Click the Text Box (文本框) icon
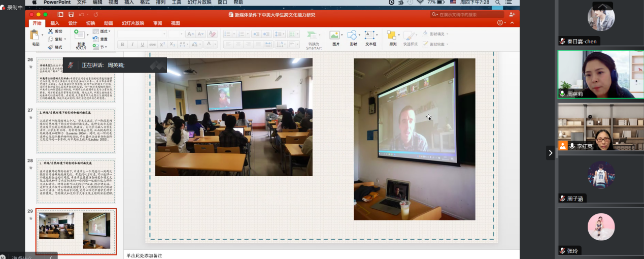The width and height of the screenshot is (644, 259). pos(370,36)
